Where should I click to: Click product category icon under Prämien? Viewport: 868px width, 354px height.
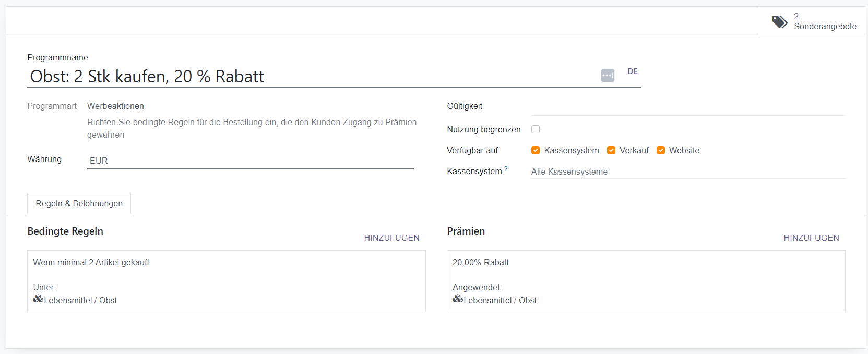pyautogui.click(x=458, y=299)
